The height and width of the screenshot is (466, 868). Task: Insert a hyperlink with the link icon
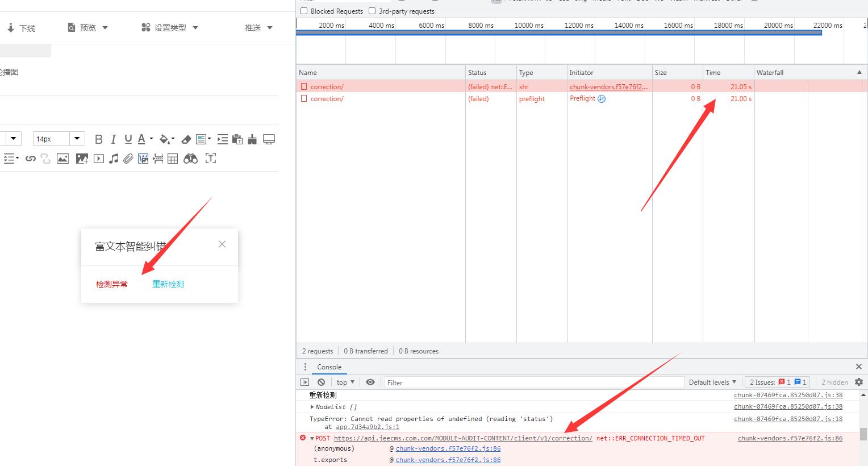point(31,159)
